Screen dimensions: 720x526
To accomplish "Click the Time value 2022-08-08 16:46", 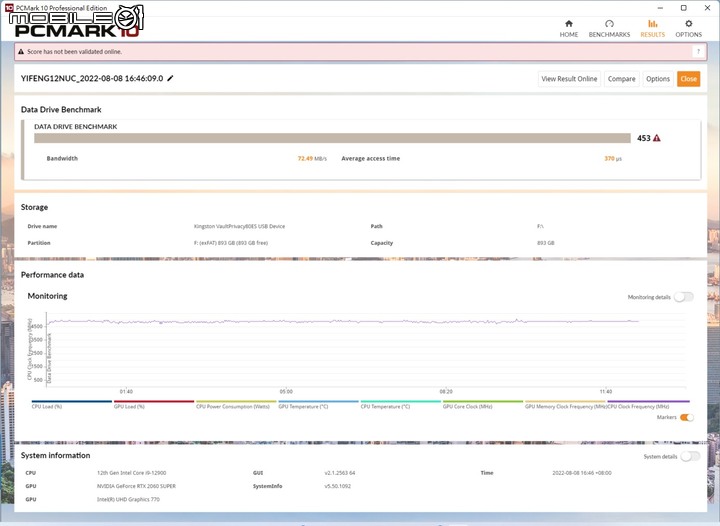I will coord(582,473).
